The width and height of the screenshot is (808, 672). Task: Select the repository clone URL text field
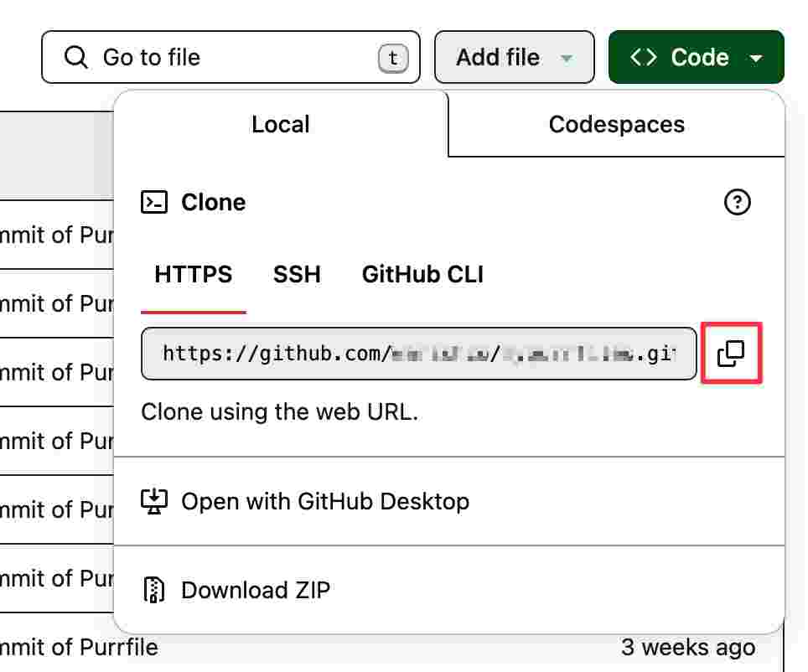click(x=419, y=354)
